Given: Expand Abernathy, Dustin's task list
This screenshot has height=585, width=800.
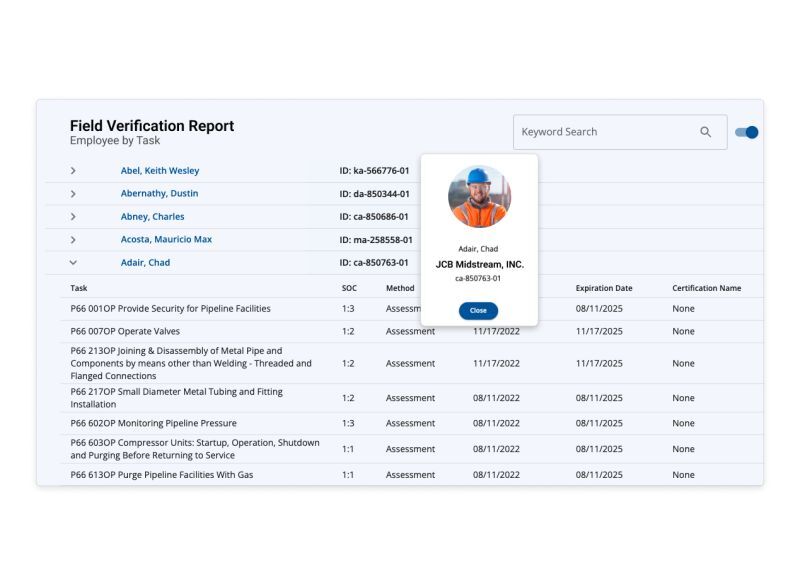Looking at the screenshot, I should pos(72,193).
